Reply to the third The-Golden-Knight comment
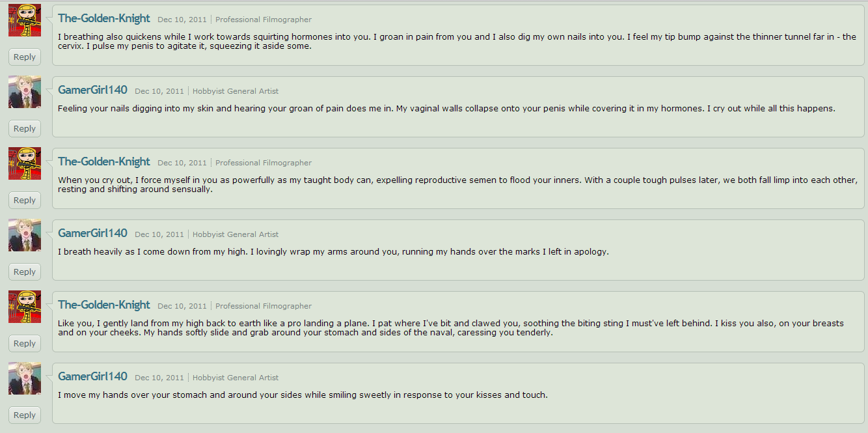 [x=25, y=343]
